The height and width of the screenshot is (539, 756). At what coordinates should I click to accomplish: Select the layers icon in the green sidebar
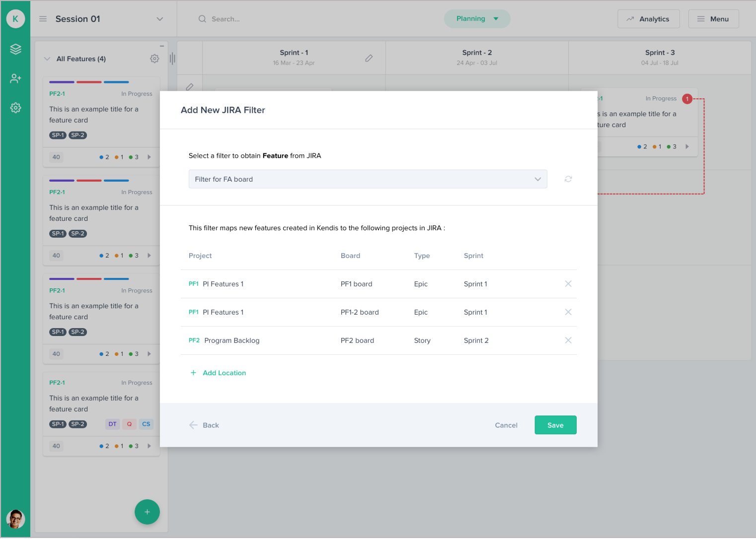point(15,49)
